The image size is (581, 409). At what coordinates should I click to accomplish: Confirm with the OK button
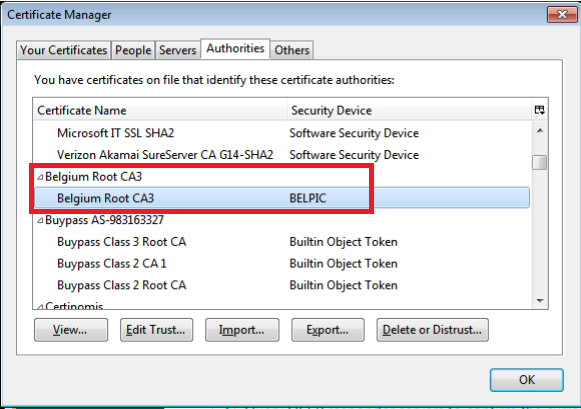[x=527, y=380]
